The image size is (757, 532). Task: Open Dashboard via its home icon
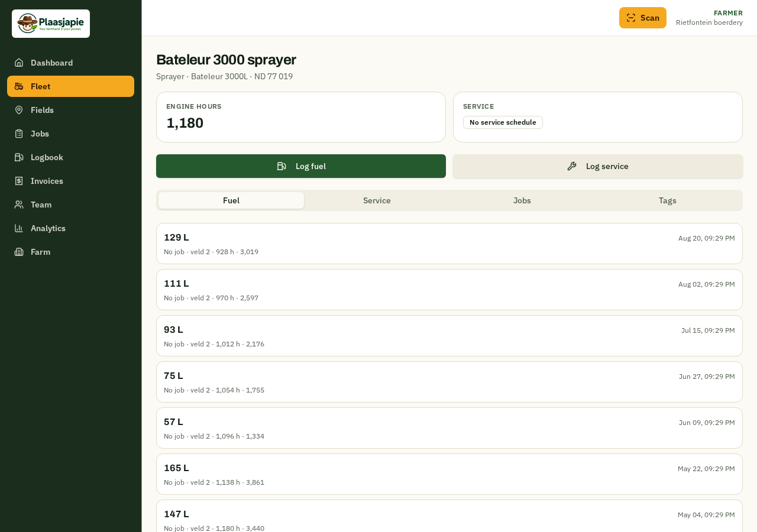pyautogui.click(x=19, y=63)
